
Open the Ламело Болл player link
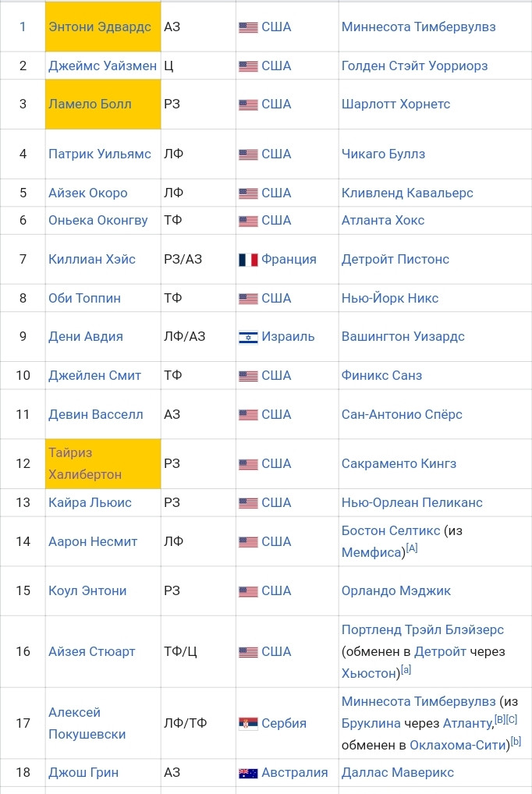coord(90,104)
